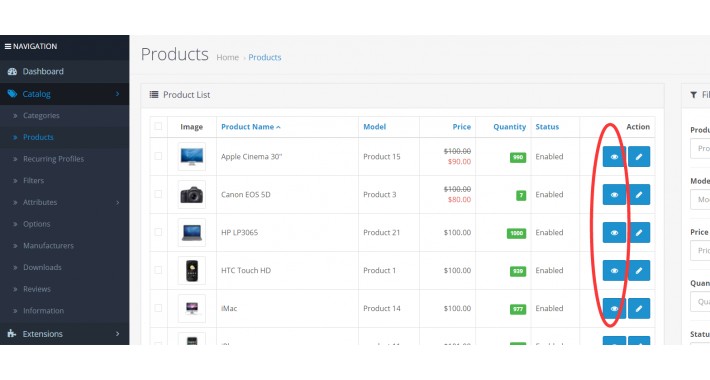Check the Canon EOS 5D row checkbox
Image resolution: width=710 pixels, height=380 pixels.
point(158,194)
